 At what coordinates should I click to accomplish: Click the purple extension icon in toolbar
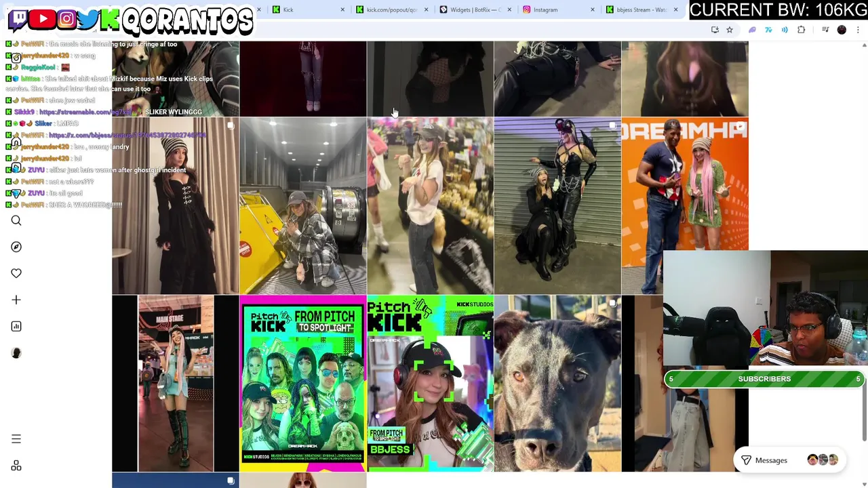[x=752, y=30]
